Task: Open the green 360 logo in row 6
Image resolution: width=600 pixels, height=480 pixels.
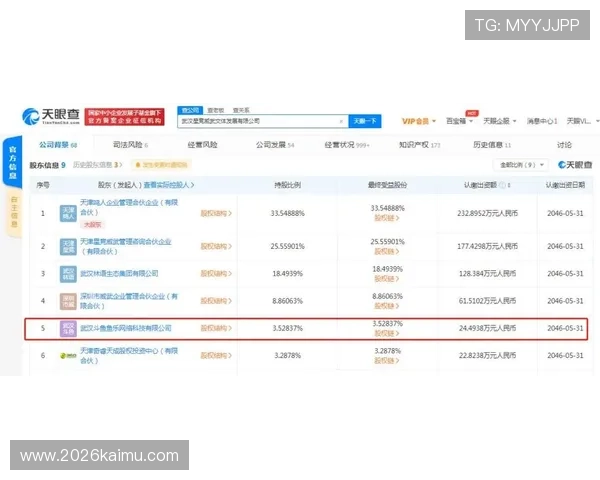Action: (x=68, y=356)
